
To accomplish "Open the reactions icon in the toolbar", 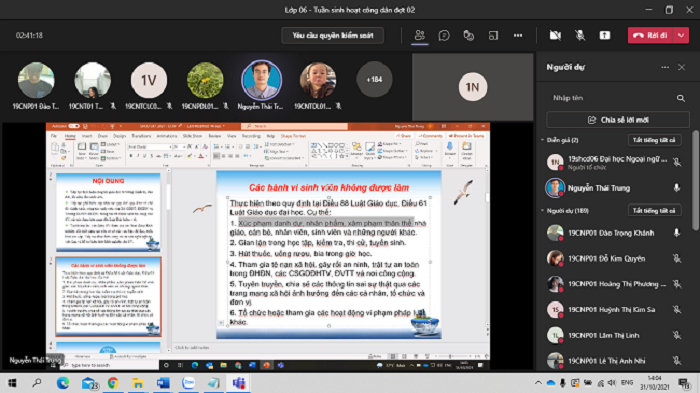I will [x=468, y=35].
